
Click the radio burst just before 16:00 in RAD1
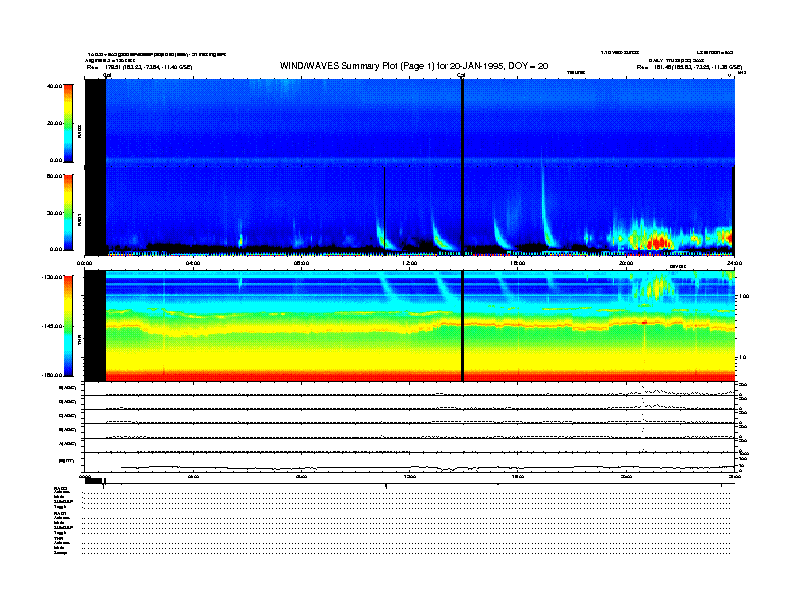(x=502, y=234)
